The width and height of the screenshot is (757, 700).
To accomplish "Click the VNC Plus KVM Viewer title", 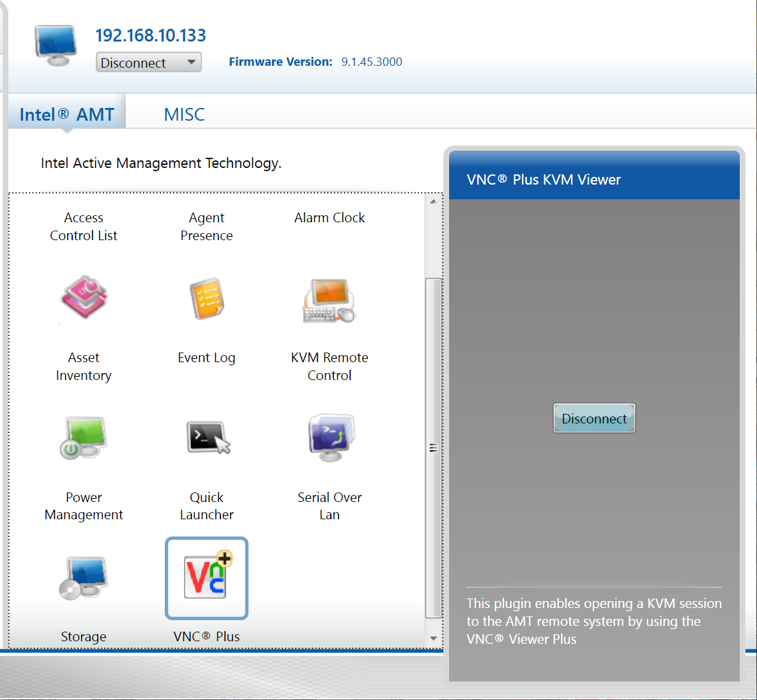I will click(x=544, y=179).
